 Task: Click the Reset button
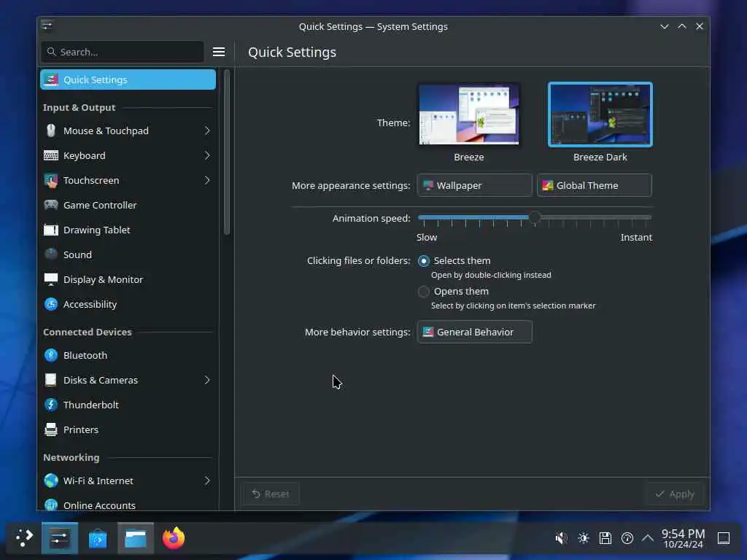pyautogui.click(x=271, y=494)
